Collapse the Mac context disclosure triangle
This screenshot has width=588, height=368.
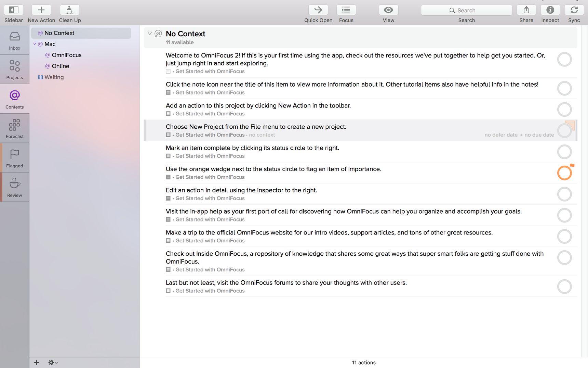[x=35, y=44]
